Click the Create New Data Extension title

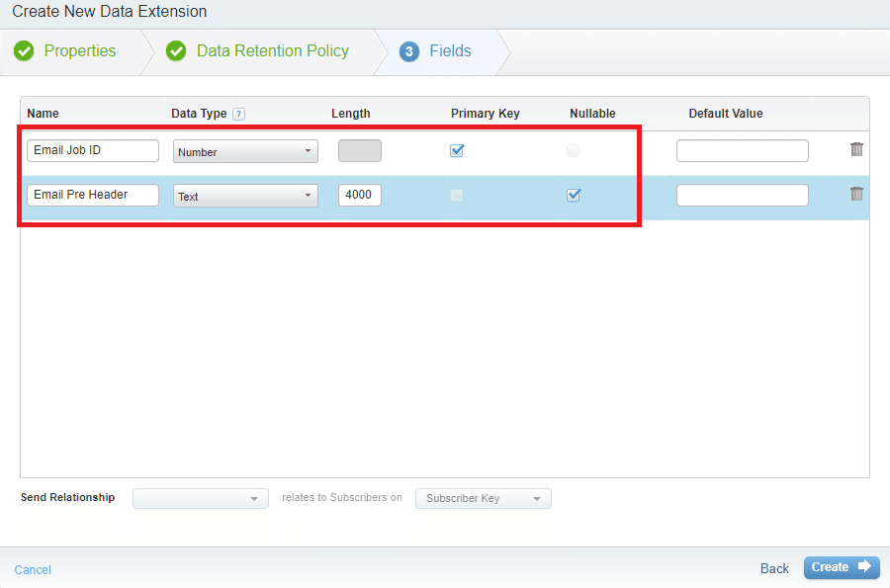(x=110, y=11)
